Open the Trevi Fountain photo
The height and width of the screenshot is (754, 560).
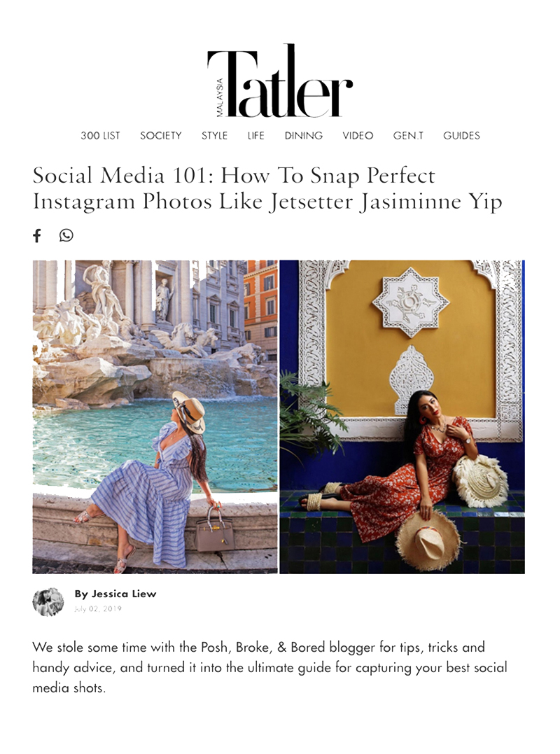click(x=155, y=417)
